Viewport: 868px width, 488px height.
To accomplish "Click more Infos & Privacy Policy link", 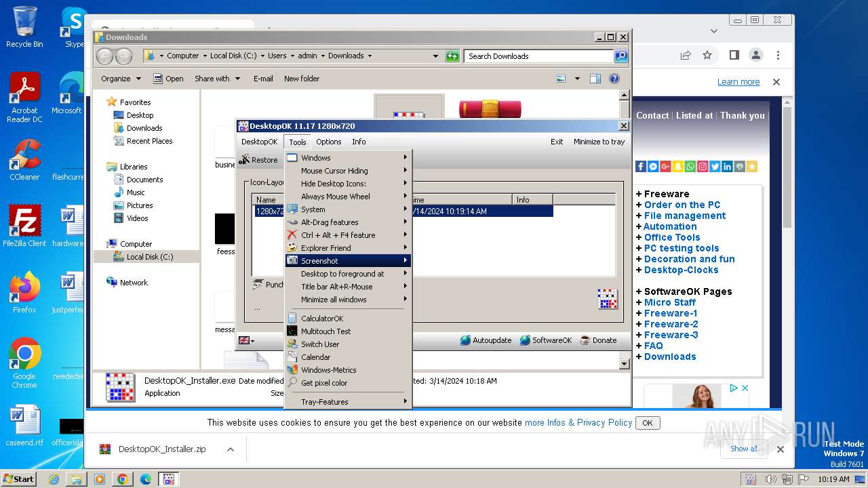I will point(578,422).
